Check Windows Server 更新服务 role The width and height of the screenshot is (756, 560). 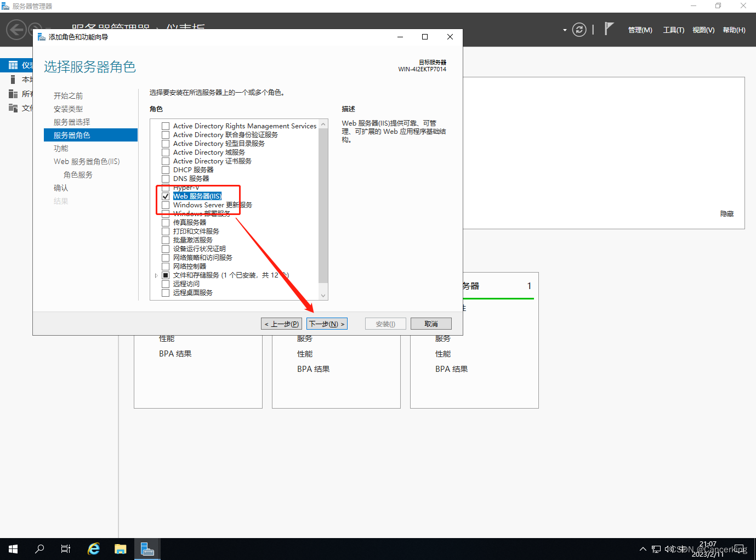[x=166, y=205]
